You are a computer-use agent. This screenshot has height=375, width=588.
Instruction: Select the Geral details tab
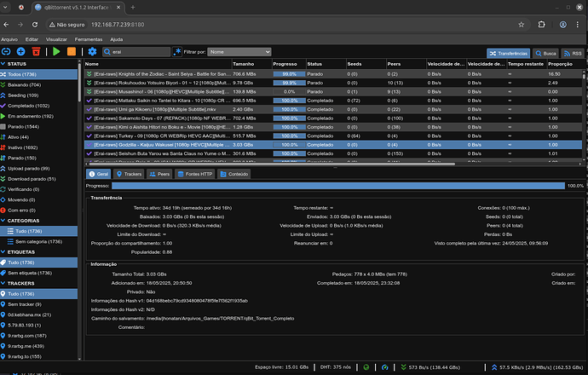tap(98, 174)
